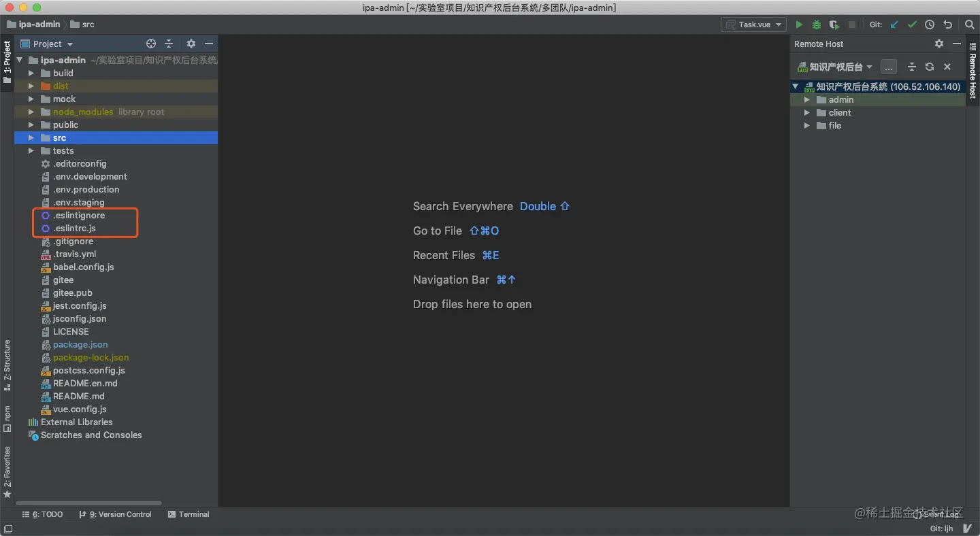The width and height of the screenshot is (980, 536).
Task: Expand the remote file folder arrow
Action: click(x=807, y=125)
